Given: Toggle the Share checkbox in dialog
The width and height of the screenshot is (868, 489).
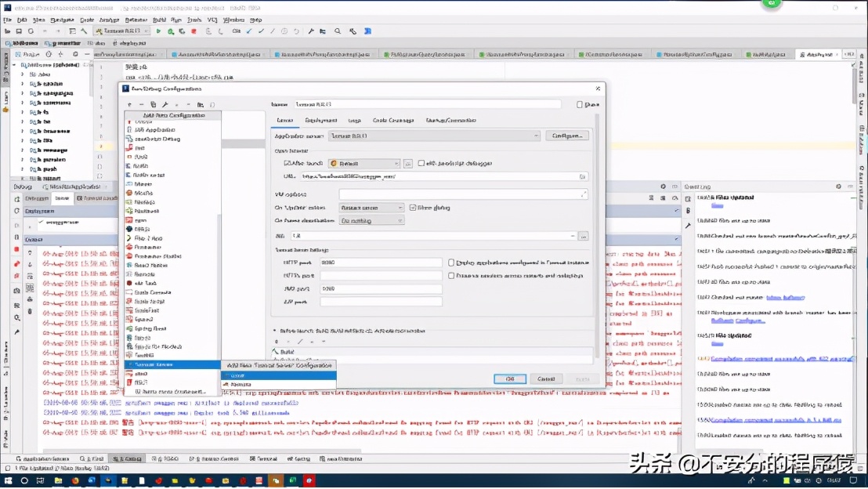Looking at the screenshot, I should [x=580, y=105].
